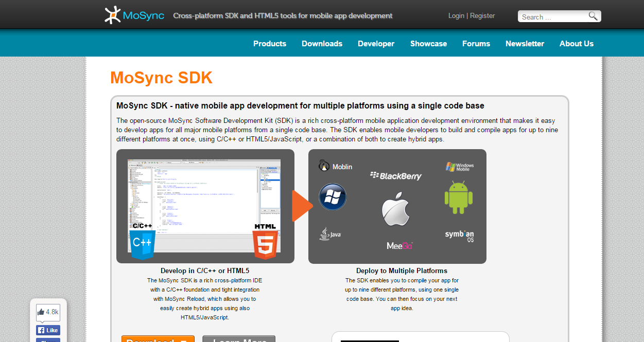Click the MeeGo logo
Screen dimensions: 644x342
click(x=399, y=245)
